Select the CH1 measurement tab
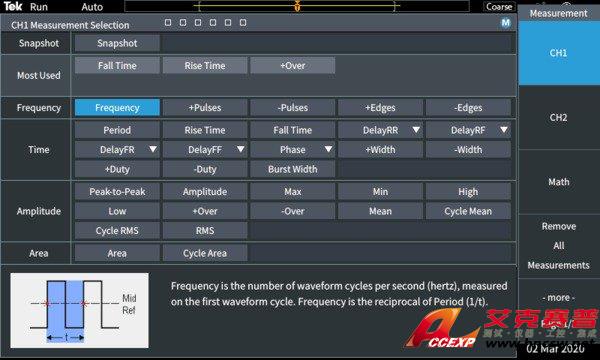The height and width of the screenshot is (360, 600). click(x=558, y=53)
